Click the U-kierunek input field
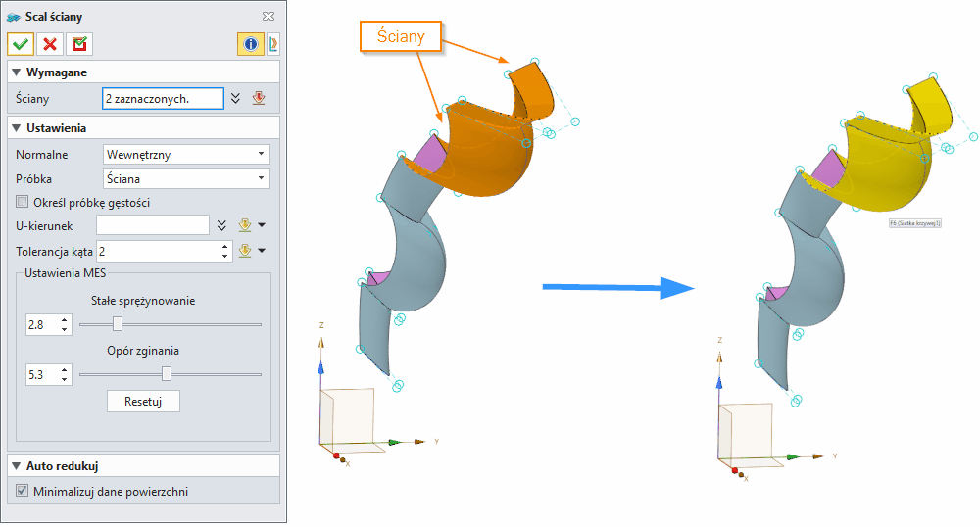 [x=153, y=225]
